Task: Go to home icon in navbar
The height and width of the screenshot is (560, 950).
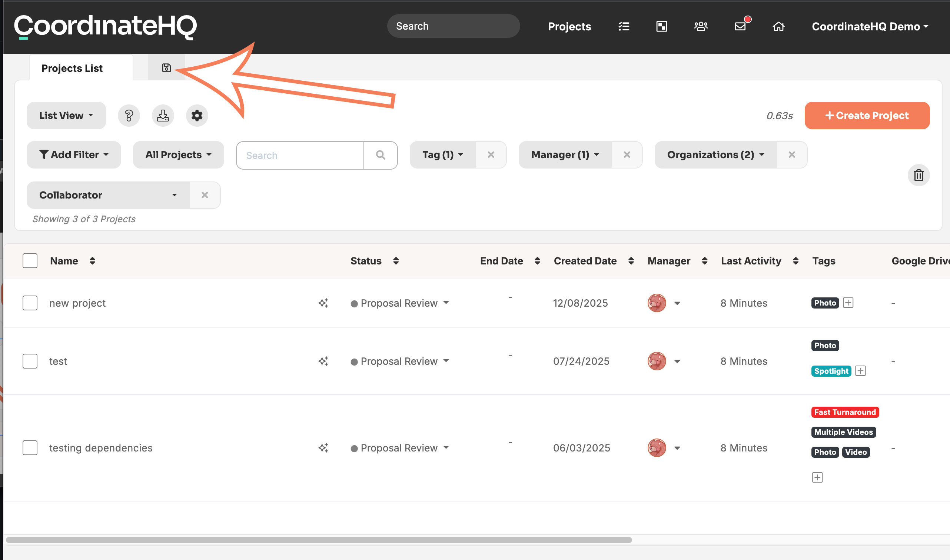Action: (x=779, y=26)
